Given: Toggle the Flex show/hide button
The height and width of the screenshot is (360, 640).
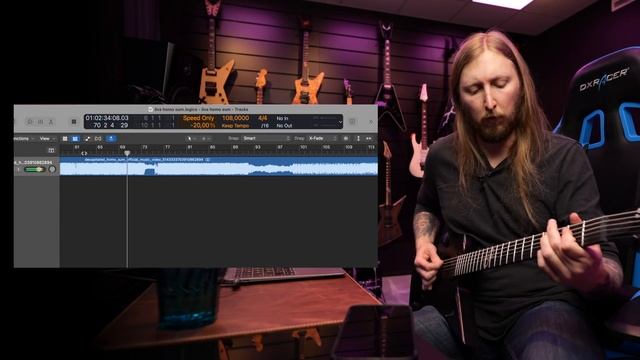Looking at the screenshot, I should (98, 139).
